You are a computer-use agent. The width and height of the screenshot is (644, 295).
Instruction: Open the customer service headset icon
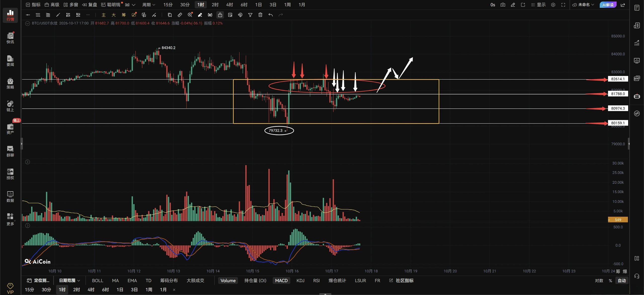(x=637, y=276)
